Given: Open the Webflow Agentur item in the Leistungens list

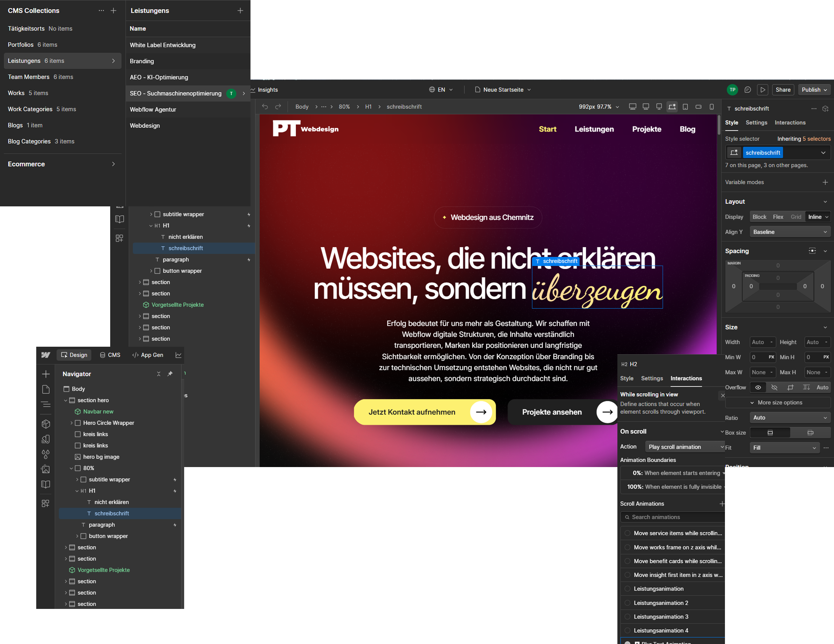Looking at the screenshot, I should (x=153, y=109).
